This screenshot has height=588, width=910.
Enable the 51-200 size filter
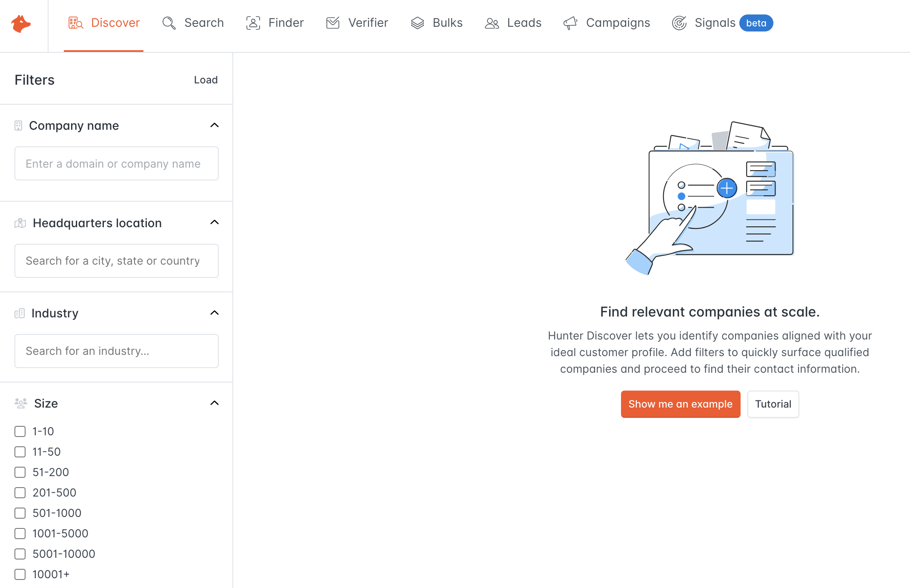(20, 472)
